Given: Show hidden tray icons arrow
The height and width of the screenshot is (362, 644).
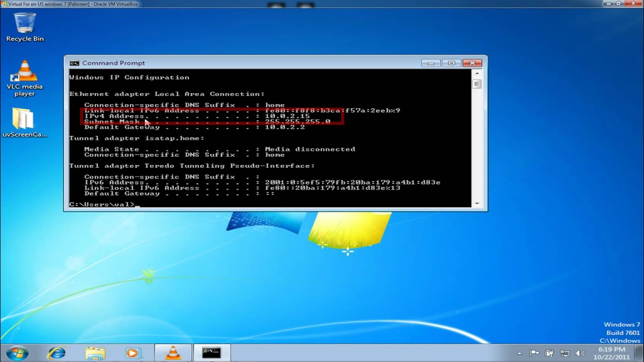Looking at the screenshot, I should pos(520,353).
